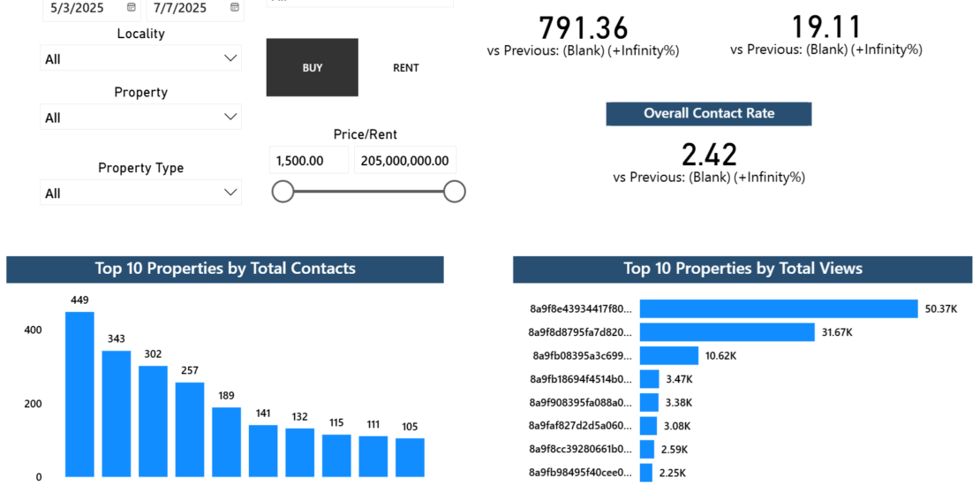The height and width of the screenshot is (486, 980).
Task: Click the 1,500.00 minimum price field
Action: click(310, 161)
